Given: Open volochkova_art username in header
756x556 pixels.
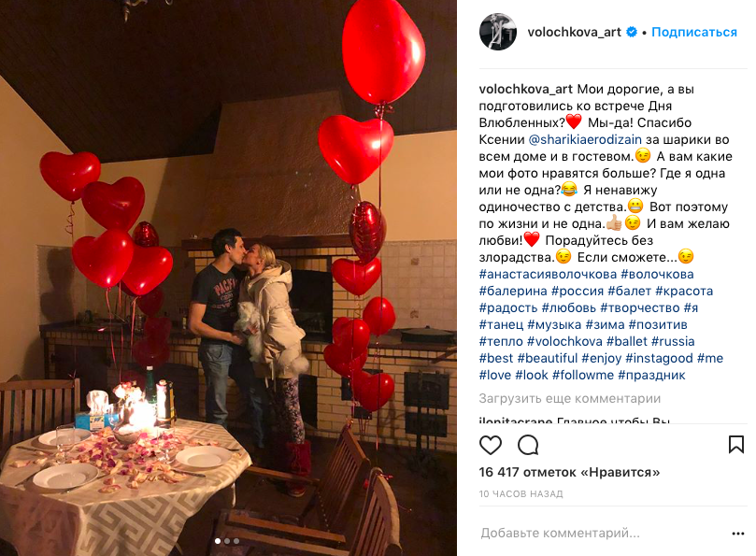Looking at the screenshot, I should coord(574,32).
